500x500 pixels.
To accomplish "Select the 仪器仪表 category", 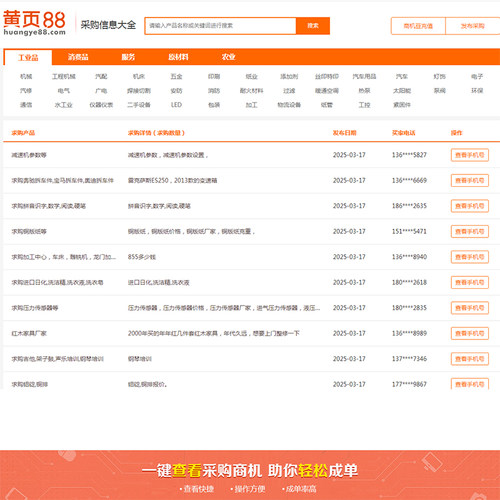I will [101, 105].
